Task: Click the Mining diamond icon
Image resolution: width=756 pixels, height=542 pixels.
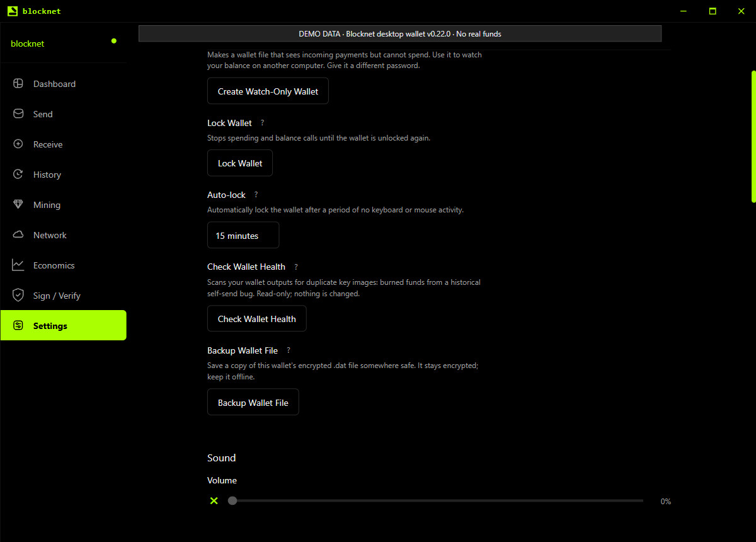Action: pyautogui.click(x=18, y=205)
